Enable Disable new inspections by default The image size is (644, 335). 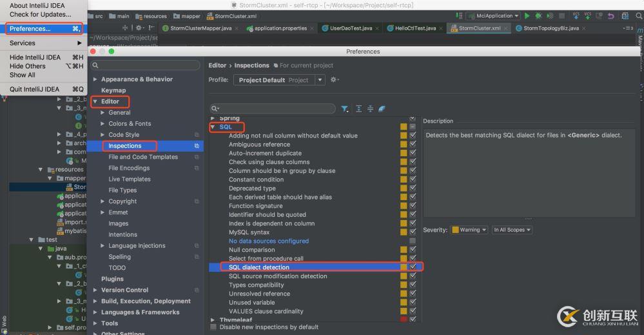coord(213,327)
